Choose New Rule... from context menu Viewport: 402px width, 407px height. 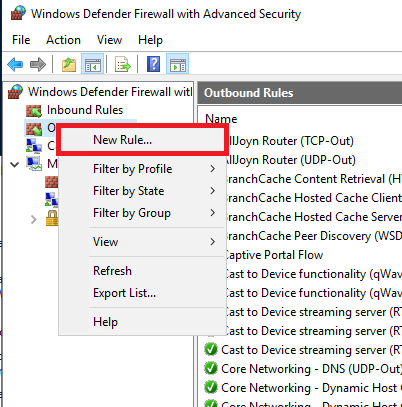[x=142, y=140]
